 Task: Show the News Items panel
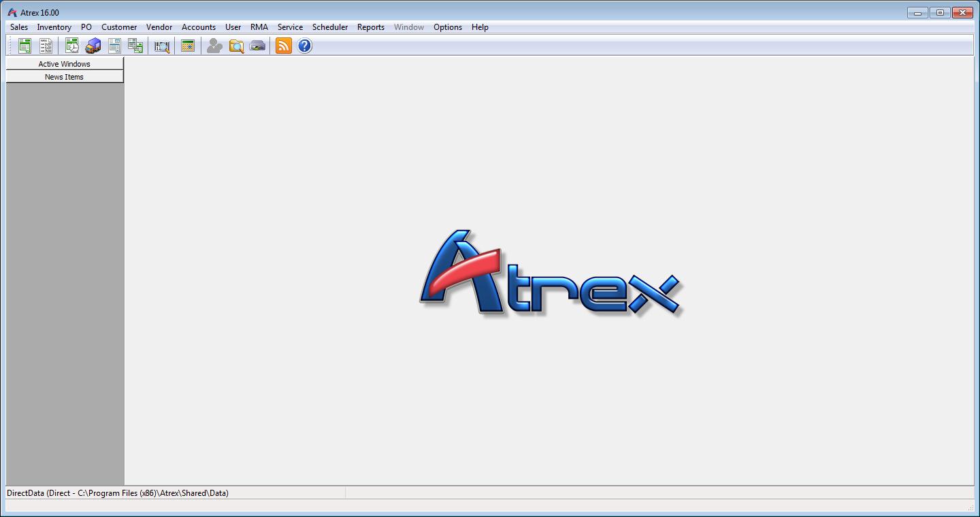coord(64,76)
